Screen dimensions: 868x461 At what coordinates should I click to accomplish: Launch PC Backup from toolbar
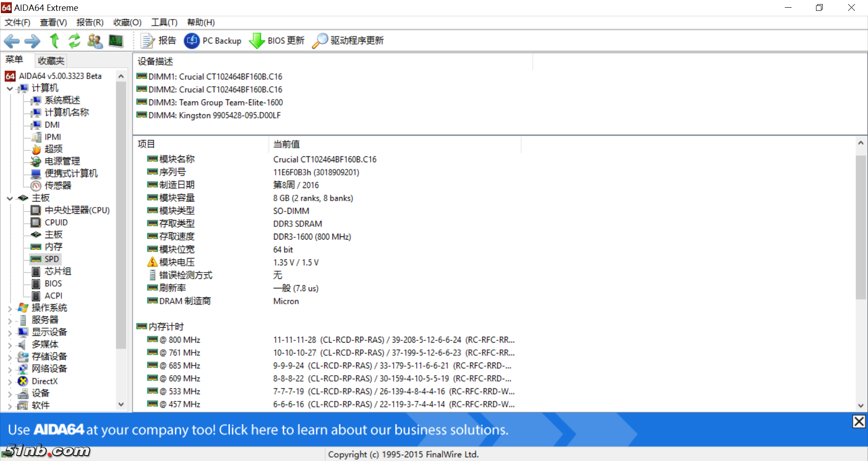pyautogui.click(x=212, y=41)
